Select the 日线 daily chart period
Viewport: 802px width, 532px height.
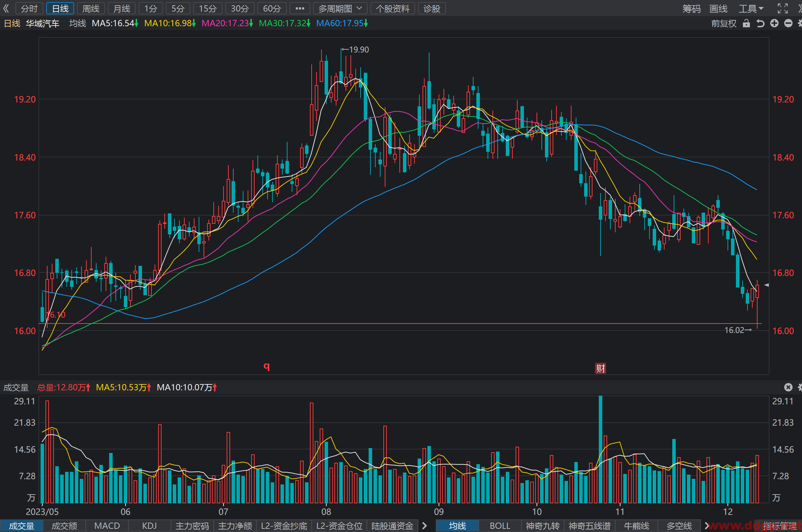(60, 8)
